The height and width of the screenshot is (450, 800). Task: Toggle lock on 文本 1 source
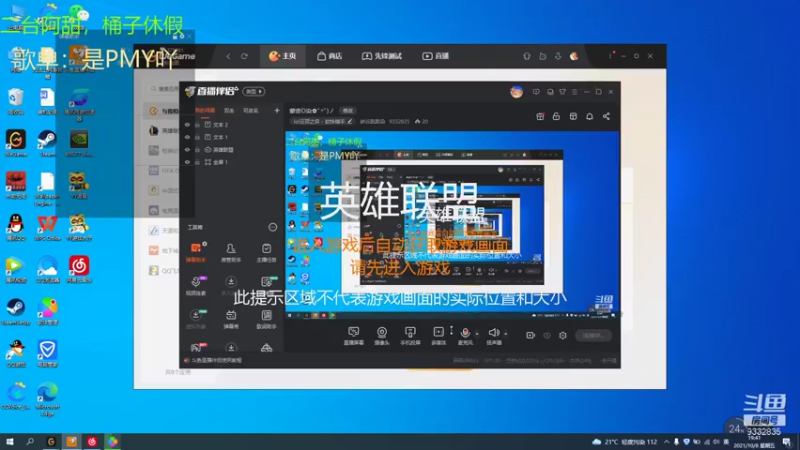197,137
